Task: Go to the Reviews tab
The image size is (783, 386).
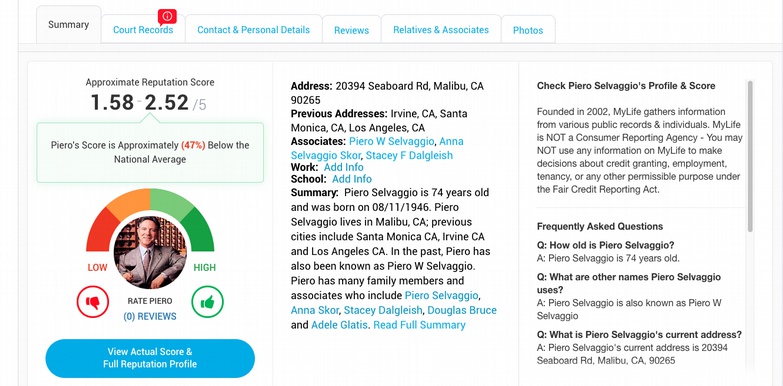Action: [352, 30]
